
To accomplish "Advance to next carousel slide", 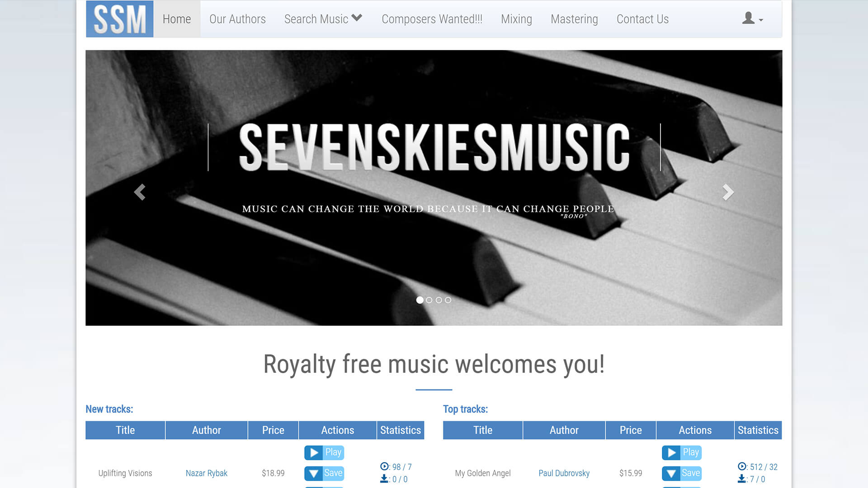I will click(728, 192).
